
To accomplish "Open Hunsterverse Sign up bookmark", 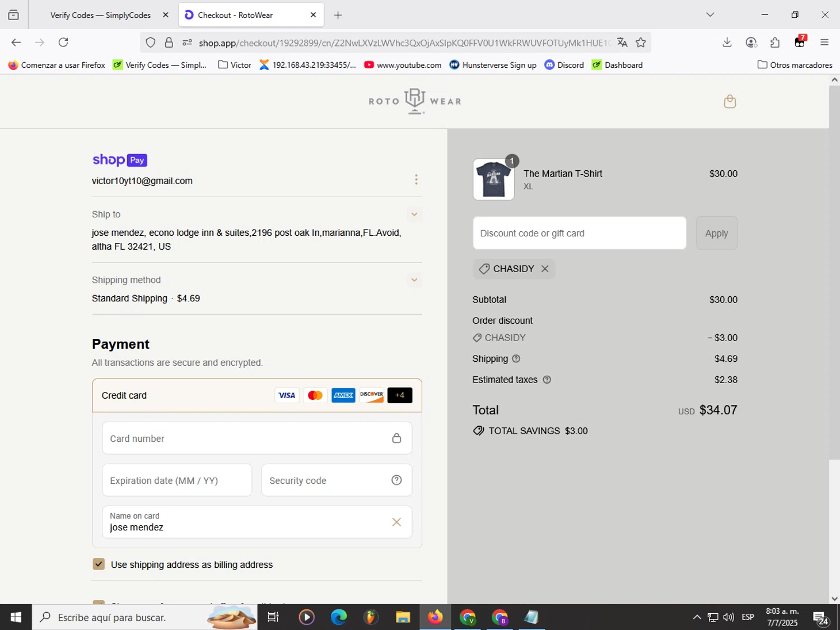I will tap(493, 65).
